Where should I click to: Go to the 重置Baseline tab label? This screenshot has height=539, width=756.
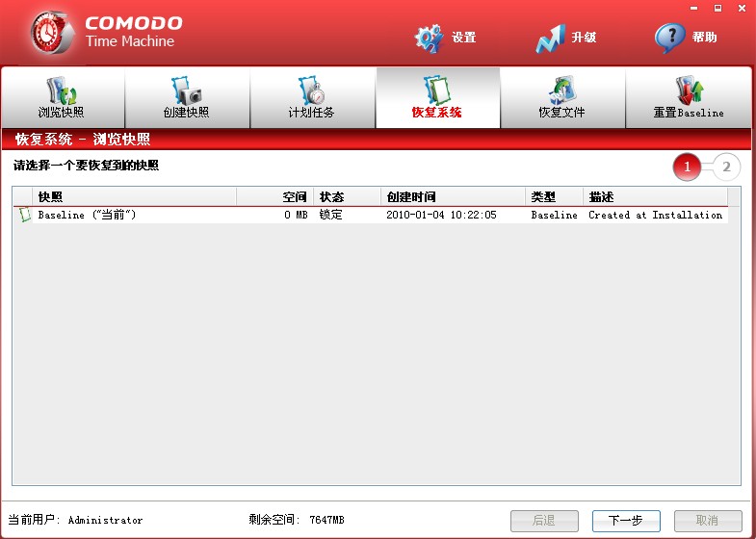(x=689, y=113)
